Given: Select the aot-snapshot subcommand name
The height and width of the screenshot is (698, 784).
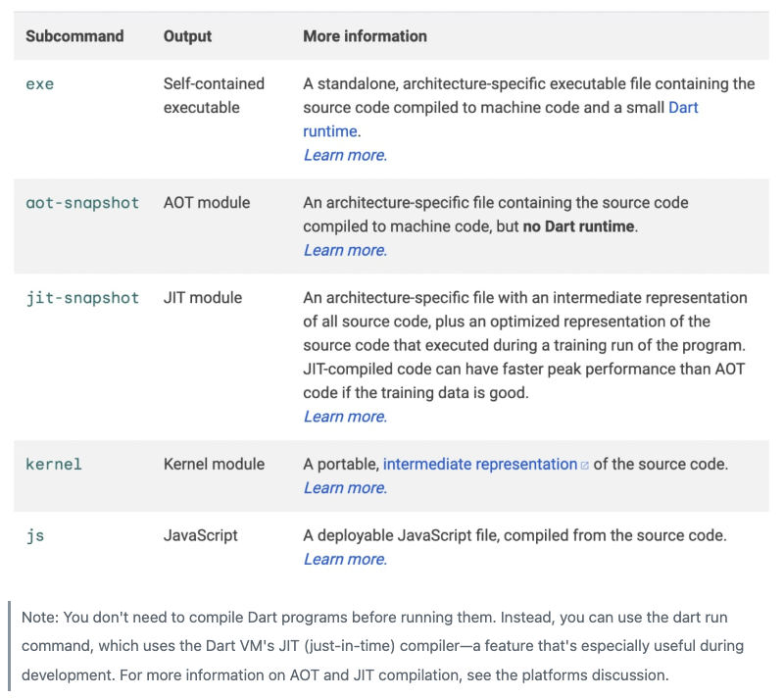Looking at the screenshot, I should 82,203.
